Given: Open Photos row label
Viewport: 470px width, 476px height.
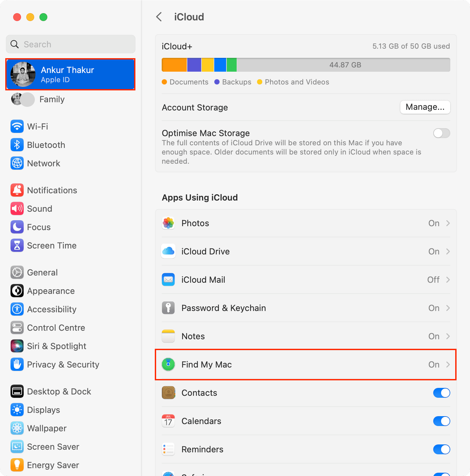Looking at the screenshot, I should tap(195, 223).
